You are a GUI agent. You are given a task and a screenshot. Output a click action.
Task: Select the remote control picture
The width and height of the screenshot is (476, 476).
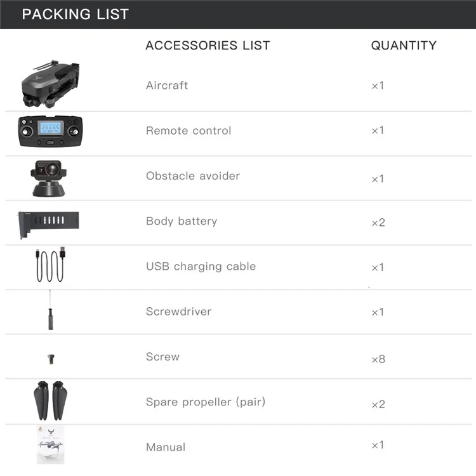pos(50,131)
